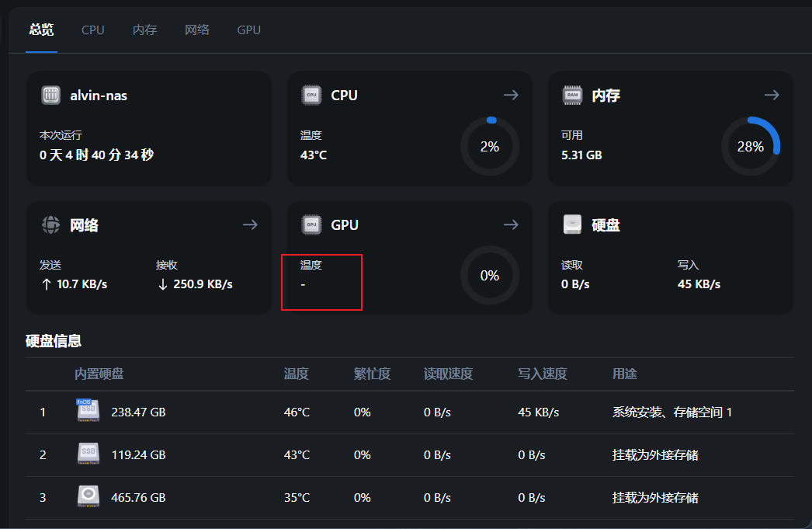Select the 总览 overview tab
This screenshot has height=529, width=812.
41,30
